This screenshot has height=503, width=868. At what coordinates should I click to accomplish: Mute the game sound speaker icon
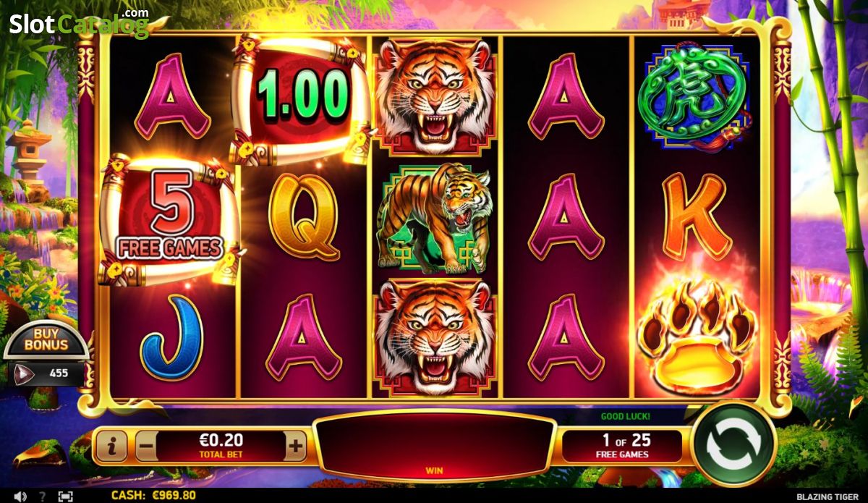point(20,496)
